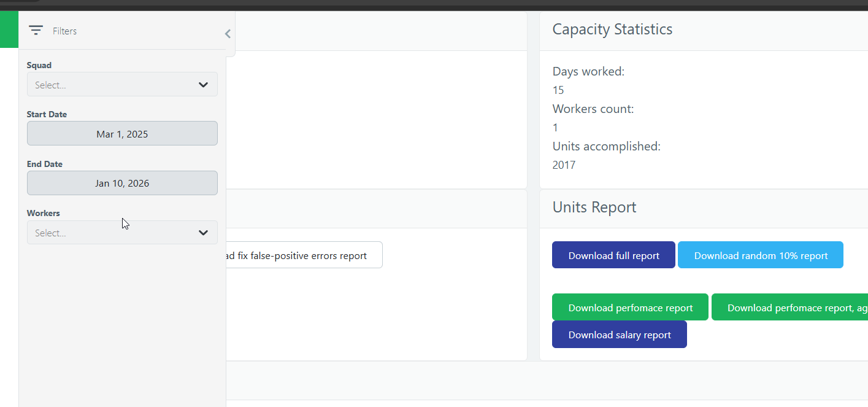Click the Capacity Statistics heading

tap(612, 29)
